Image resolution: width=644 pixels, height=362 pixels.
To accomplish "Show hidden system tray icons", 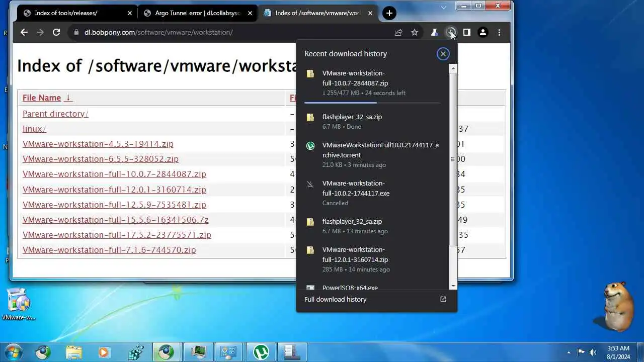I will coord(569,352).
